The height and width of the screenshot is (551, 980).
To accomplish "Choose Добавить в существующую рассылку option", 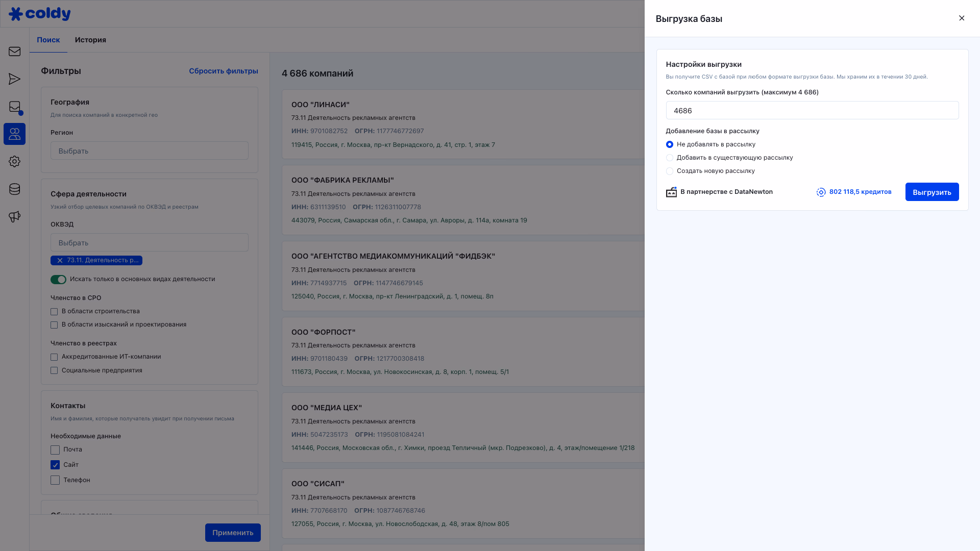I will pos(670,158).
